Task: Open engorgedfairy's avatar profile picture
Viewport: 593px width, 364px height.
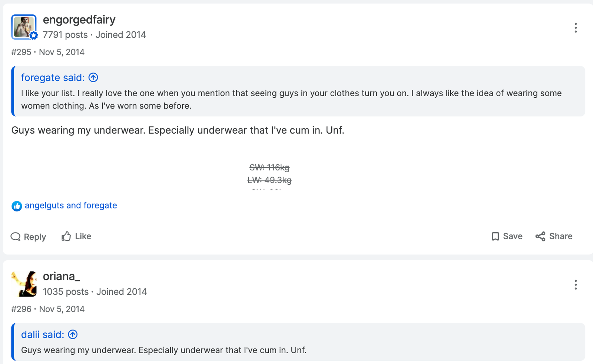Action: pyautogui.click(x=24, y=27)
